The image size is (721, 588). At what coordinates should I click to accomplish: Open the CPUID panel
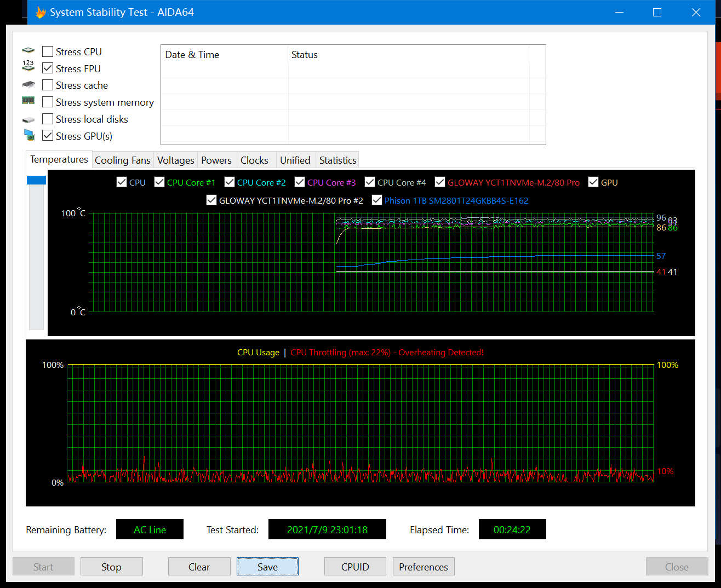(356, 567)
